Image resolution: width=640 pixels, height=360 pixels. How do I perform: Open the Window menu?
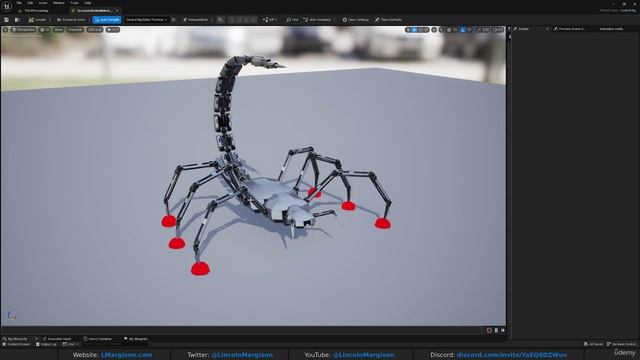[x=58, y=3]
